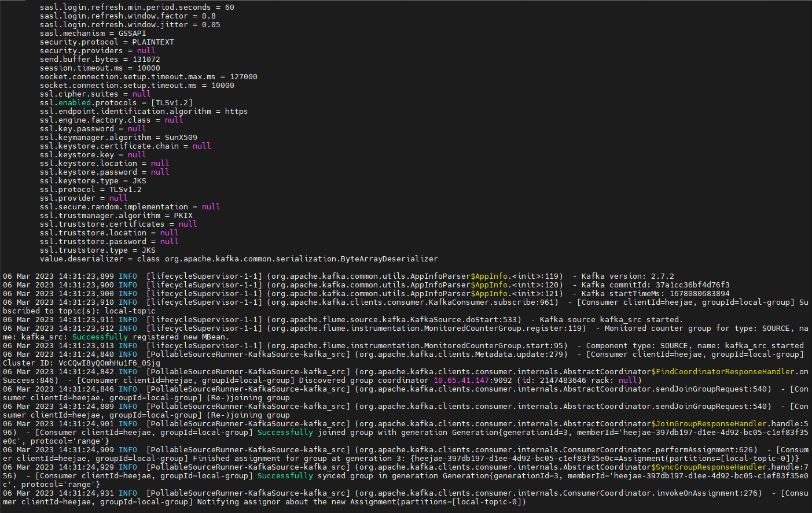The height and width of the screenshot is (513, 812).
Task: Click 'ssl.protocol = TLSv1.2' line
Action: coord(91,190)
